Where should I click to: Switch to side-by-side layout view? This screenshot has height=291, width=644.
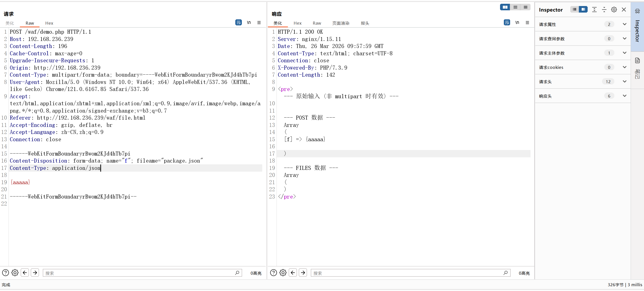click(505, 7)
